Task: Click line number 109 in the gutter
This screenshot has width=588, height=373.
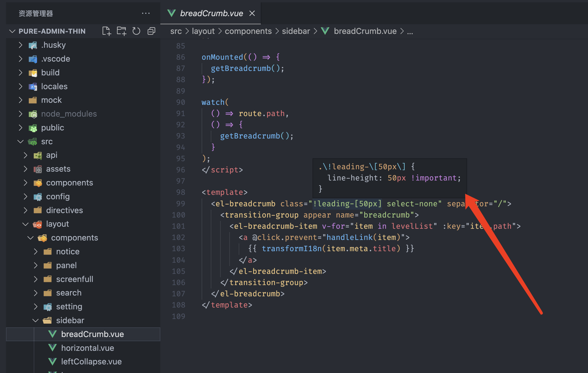Action: (178, 316)
